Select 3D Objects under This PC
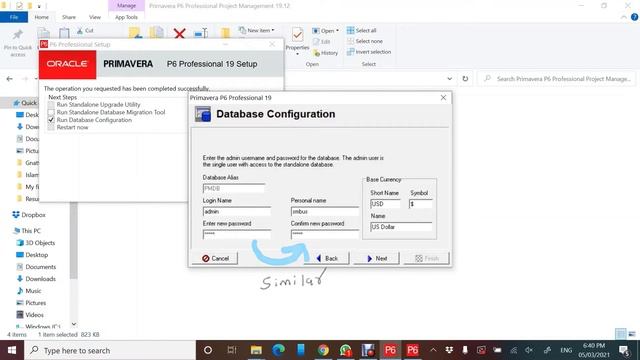Image resolution: width=640 pixels, height=360 pixels. 36,243
